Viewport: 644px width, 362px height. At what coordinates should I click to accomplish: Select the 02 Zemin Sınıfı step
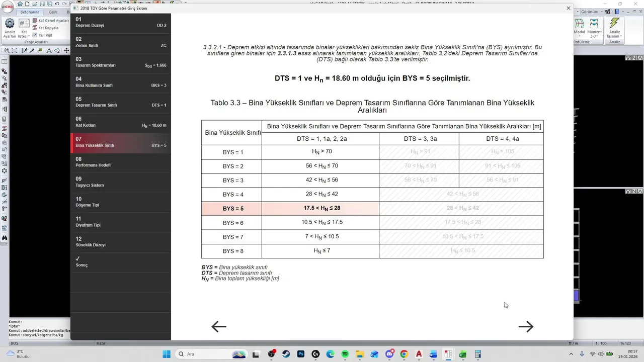(121, 43)
